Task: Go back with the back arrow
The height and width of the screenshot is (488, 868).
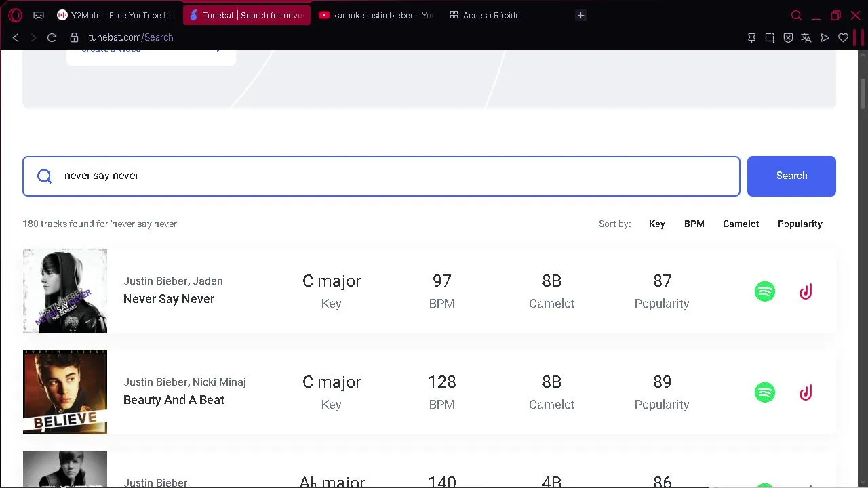Action: tap(16, 37)
